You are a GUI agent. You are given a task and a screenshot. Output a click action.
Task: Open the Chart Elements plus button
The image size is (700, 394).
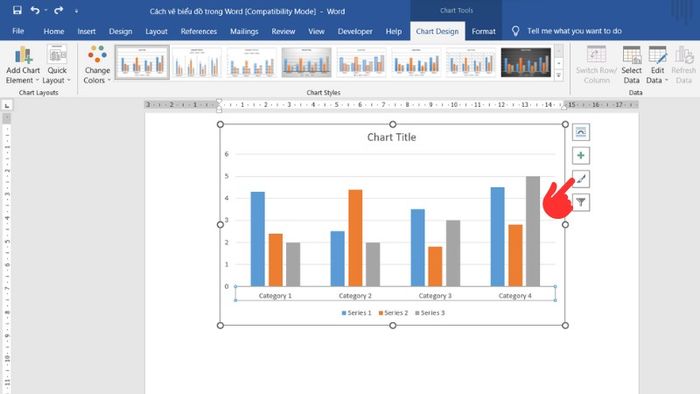580,155
